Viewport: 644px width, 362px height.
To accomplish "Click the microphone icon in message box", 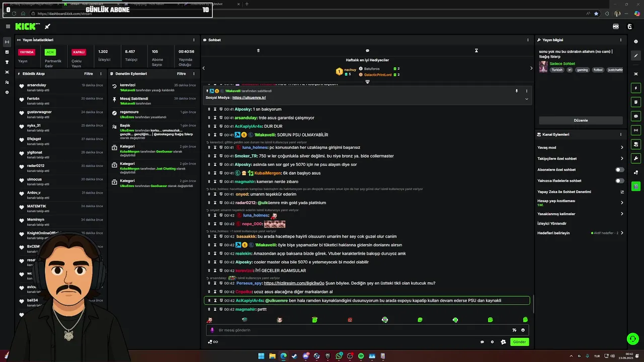I will point(212,330).
